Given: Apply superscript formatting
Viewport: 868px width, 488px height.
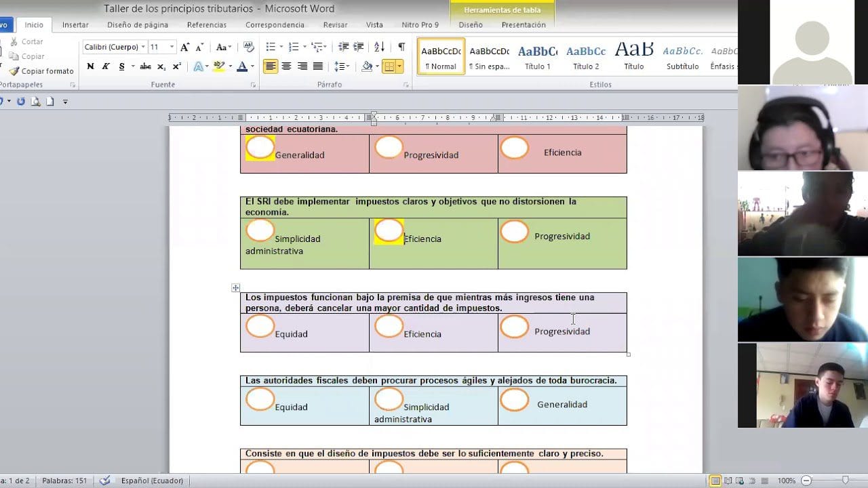Looking at the screenshot, I should [177, 66].
